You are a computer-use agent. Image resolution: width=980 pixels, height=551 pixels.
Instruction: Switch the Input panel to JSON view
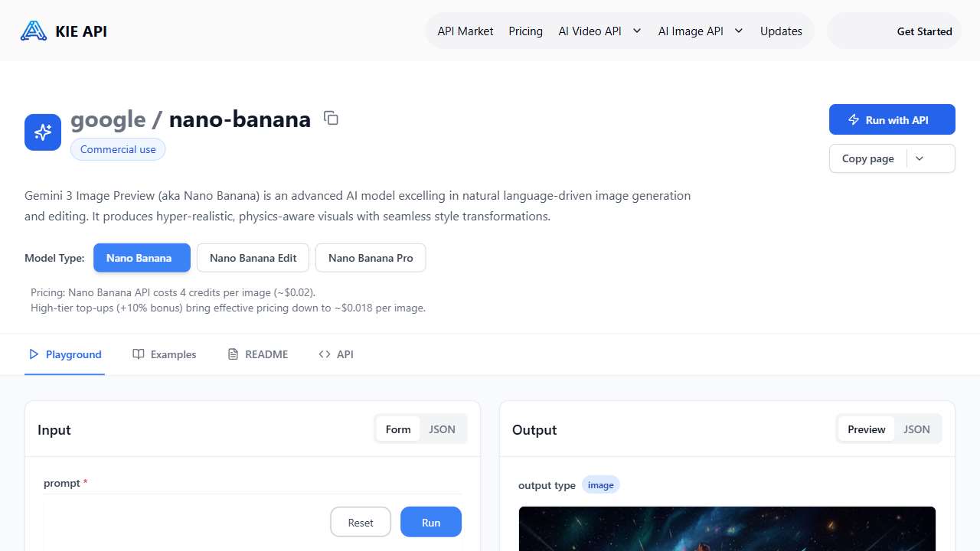[442, 429]
